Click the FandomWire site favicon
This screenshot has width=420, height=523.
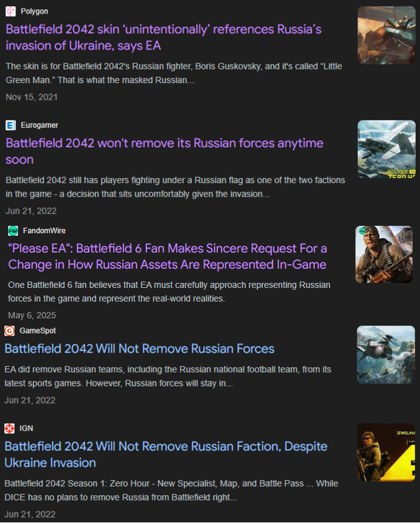point(13,231)
